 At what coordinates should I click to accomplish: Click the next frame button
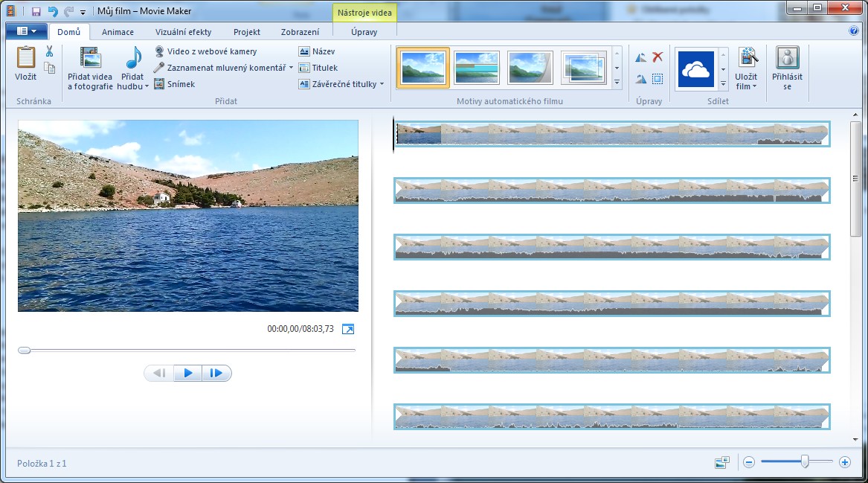(216, 374)
